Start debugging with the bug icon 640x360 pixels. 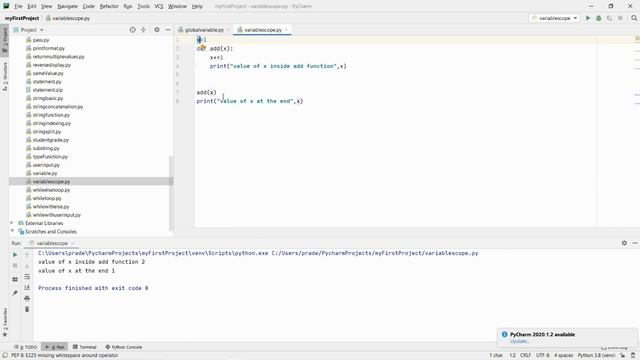598,18
